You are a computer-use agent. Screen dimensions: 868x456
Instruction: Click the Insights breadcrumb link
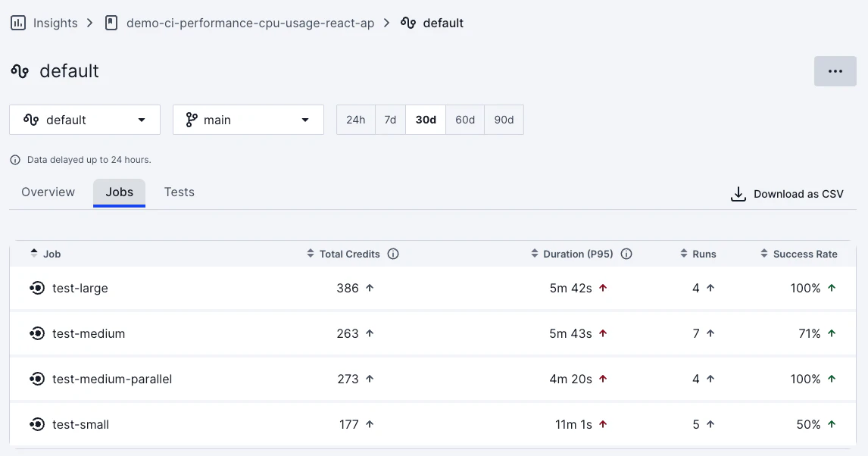point(55,23)
